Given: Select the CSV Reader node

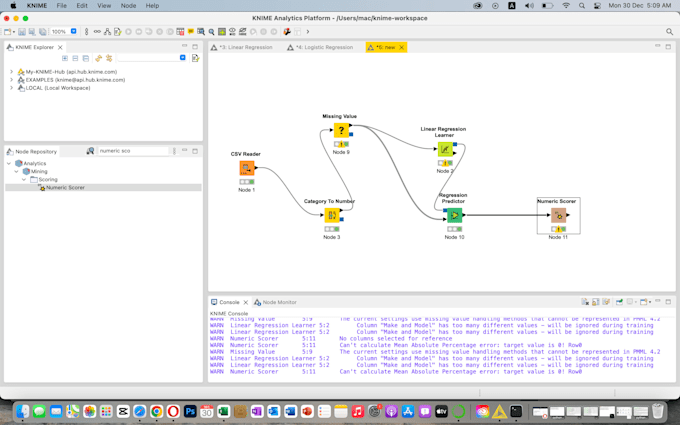Looking at the screenshot, I should coord(247,168).
